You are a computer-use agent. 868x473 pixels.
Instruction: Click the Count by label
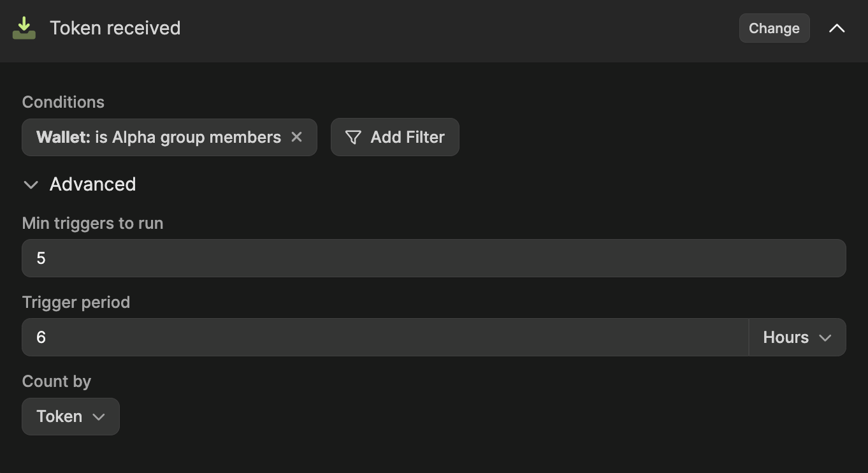57,381
